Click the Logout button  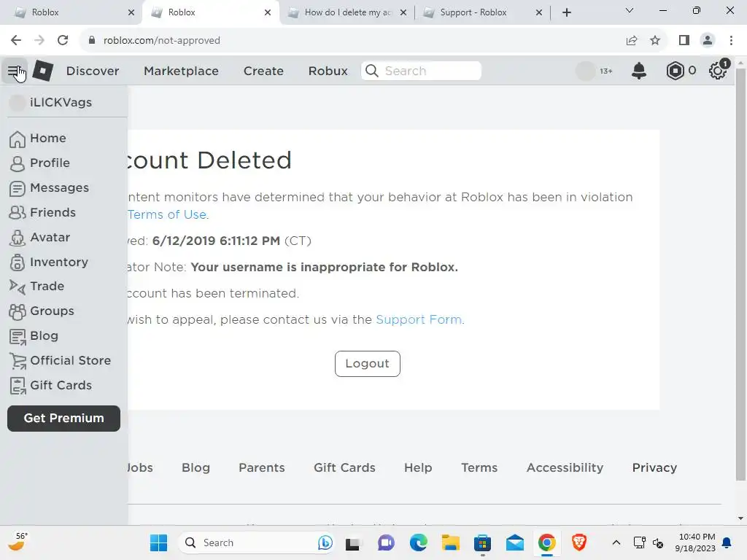(x=368, y=364)
